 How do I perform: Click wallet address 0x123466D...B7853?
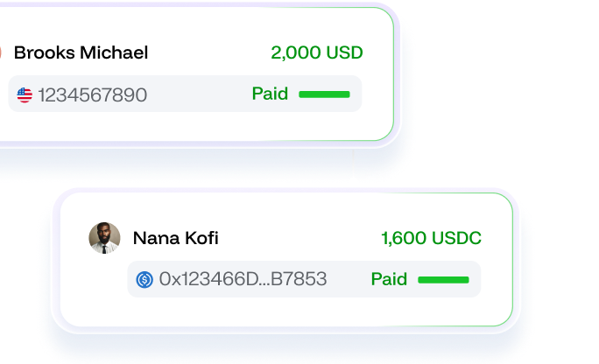tap(243, 280)
